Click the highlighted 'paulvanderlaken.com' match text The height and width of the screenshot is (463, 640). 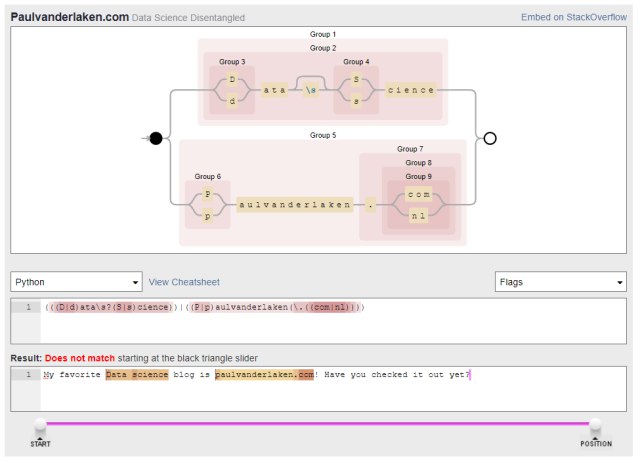(x=264, y=374)
